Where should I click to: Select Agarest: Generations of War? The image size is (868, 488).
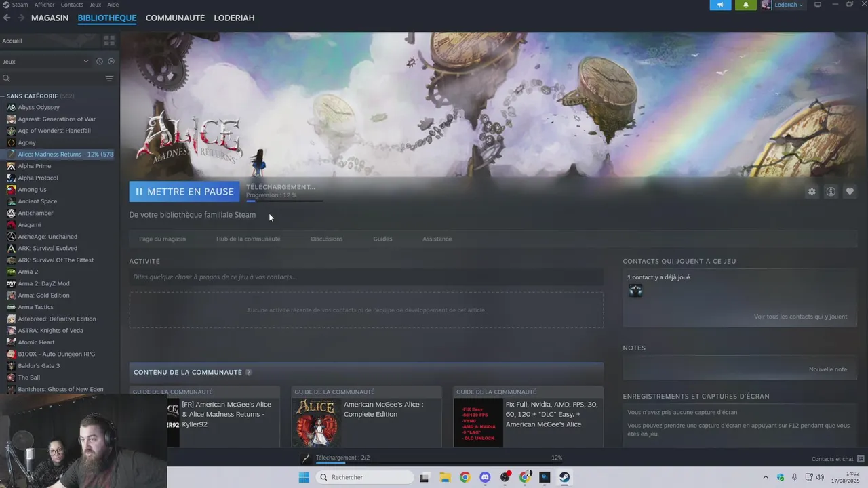(56, 119)
